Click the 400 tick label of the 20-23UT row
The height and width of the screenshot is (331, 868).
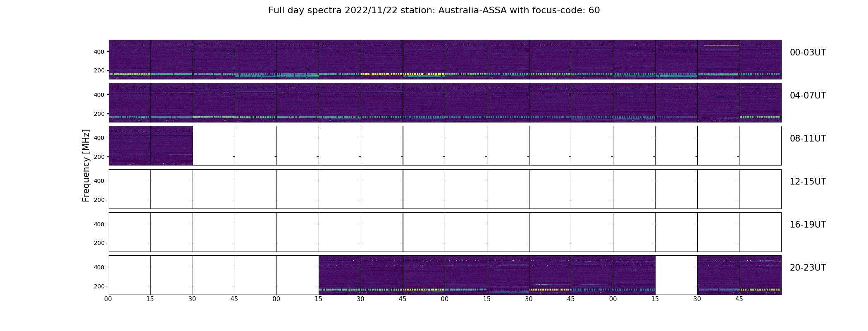click(x=99, y=267)
